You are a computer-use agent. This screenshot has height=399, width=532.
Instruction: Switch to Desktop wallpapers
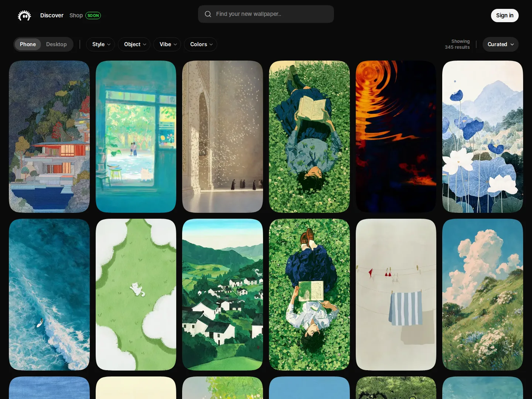tap(57, 44)
